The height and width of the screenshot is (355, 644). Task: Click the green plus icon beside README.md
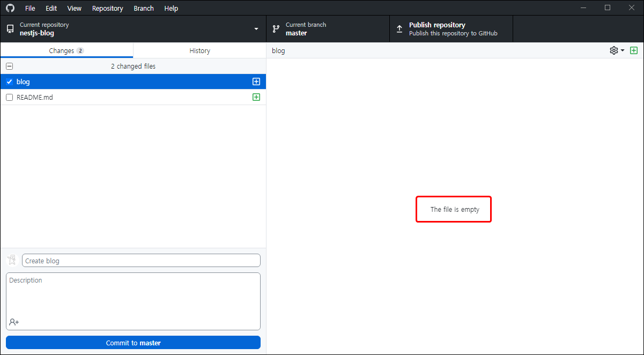(x=256, y=97)
